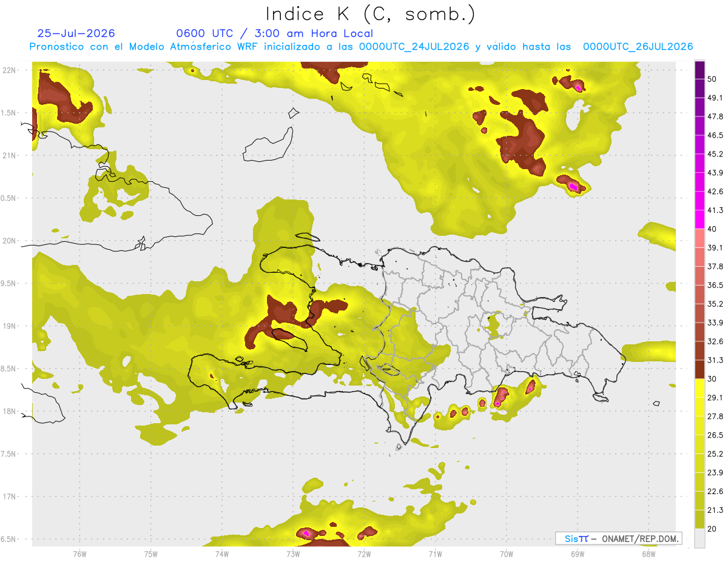Viewport: 728px width, 562px height.
Task: Click the "21N" latitude label
Action: click(9, 155)
